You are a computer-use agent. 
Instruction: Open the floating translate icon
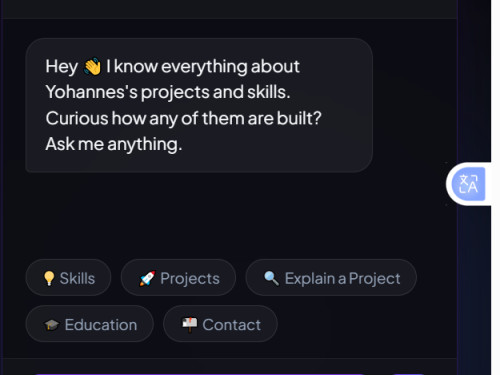click(x=468, y=184)
